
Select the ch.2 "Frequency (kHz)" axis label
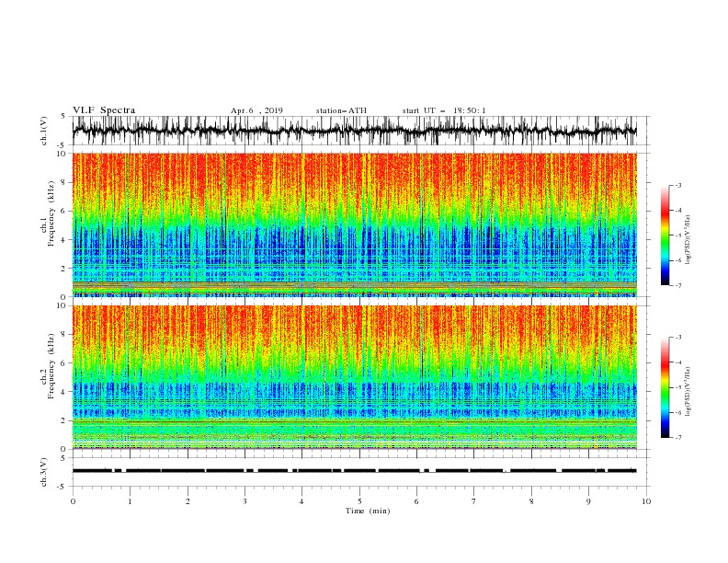tap(51, 365)
